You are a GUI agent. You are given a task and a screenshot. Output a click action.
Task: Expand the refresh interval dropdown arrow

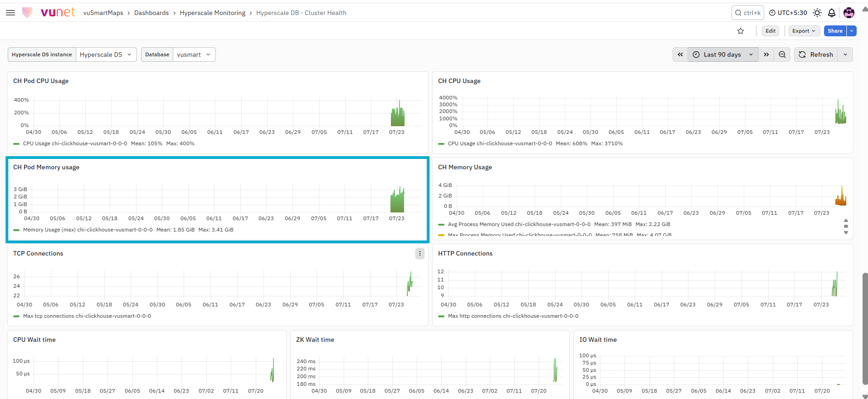click(845, 54)
